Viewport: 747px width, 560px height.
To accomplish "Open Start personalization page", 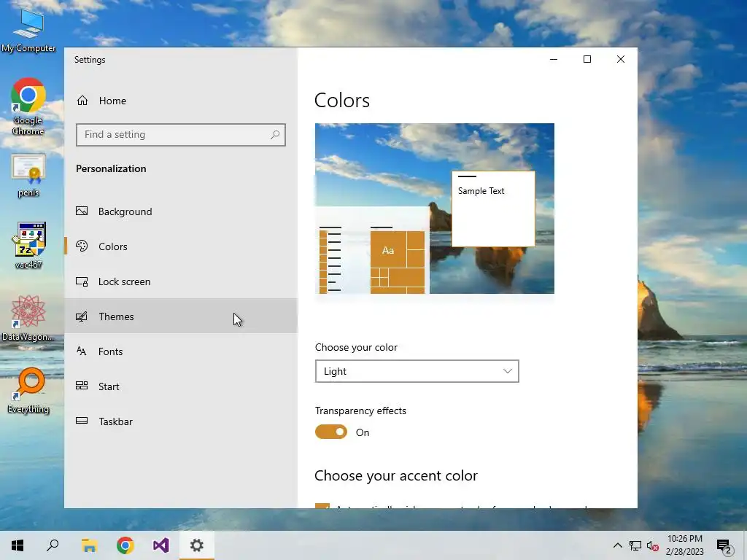I will point(181,386).
